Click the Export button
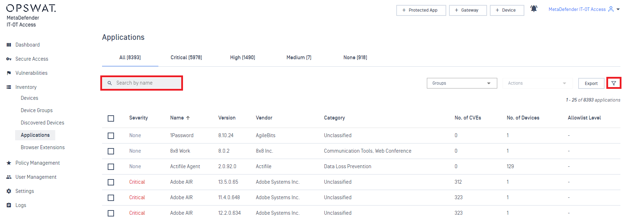644x220 pixels. tap(591, 84)
